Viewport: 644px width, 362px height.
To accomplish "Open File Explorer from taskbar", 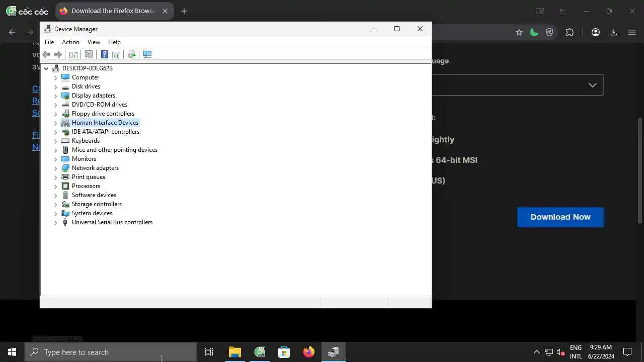I will click(x=235, y=352).
